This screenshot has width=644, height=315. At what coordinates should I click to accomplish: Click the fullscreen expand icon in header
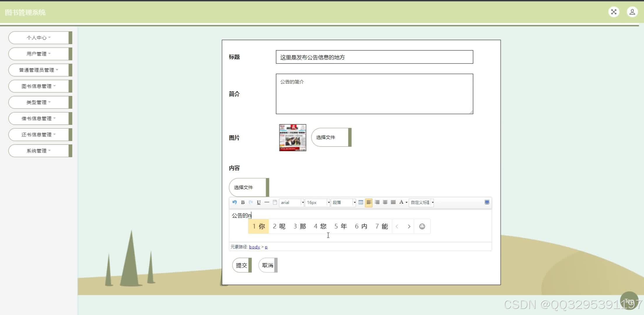coord(614,12)
